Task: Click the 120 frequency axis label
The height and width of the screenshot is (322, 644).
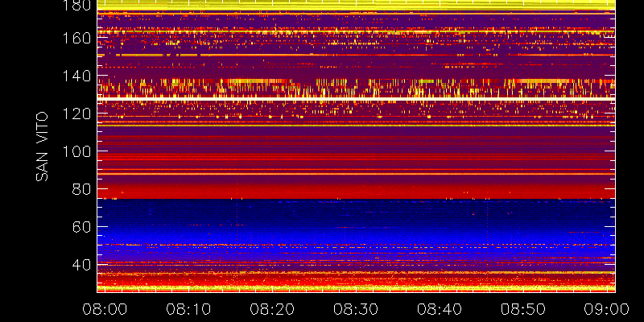Action: pos(76,114)
